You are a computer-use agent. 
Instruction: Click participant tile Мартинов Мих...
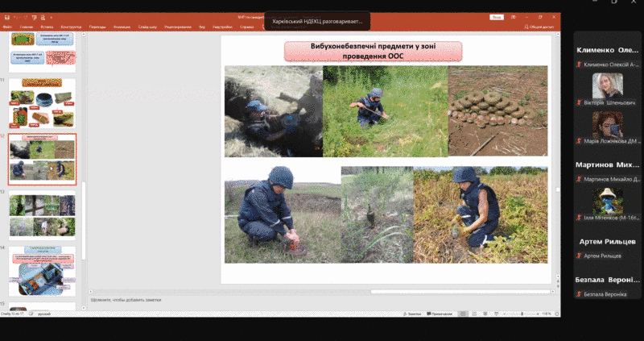tap(608, 164)
